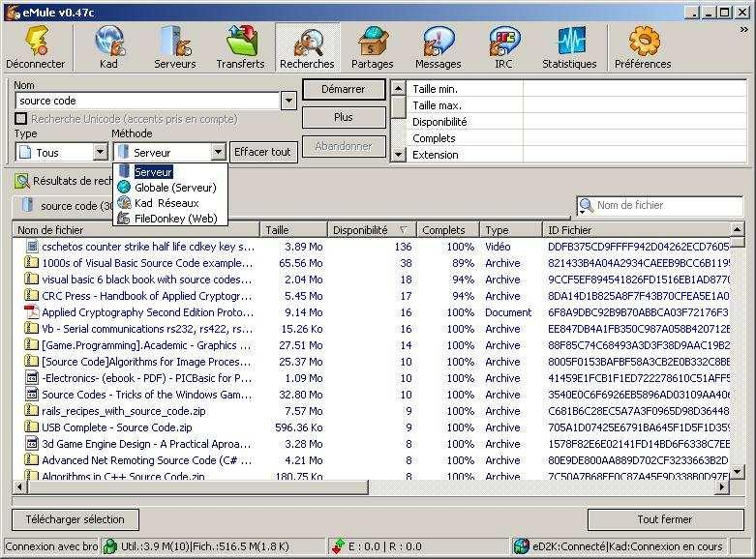Viewport: 756px width, 559px height.
Task: Sort by the Nom de fichier column
Action: [x=136, y=230]
